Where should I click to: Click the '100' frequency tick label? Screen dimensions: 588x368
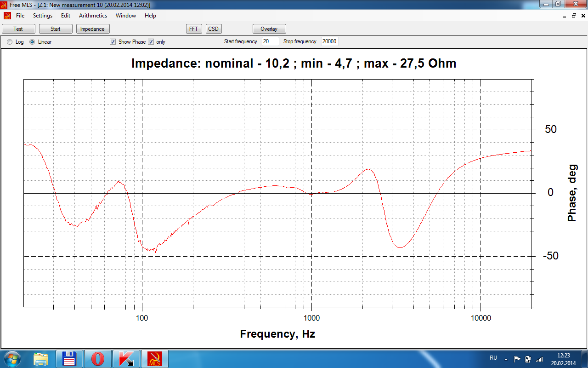(x=142, y=318)
